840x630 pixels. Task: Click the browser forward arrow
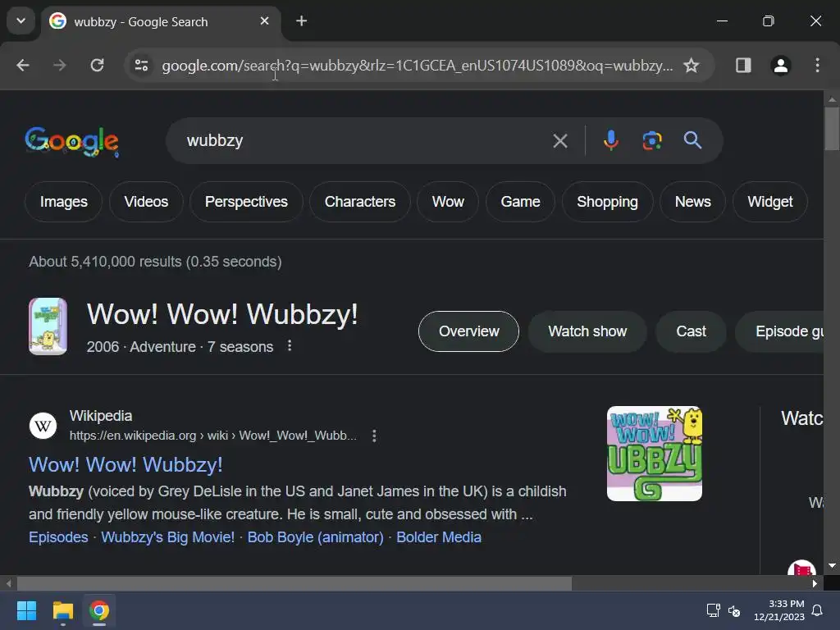(x=59, y=66)
